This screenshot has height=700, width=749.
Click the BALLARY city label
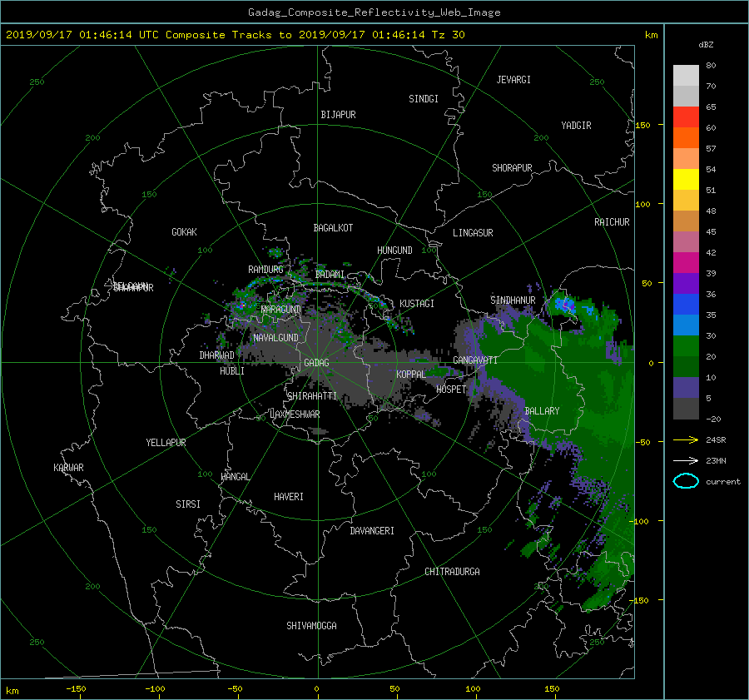[542, 411]
